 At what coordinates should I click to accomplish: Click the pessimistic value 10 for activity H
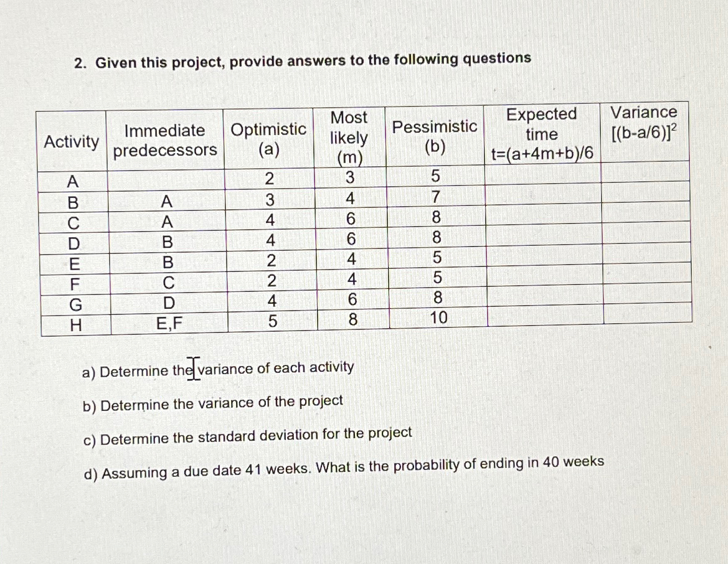pyautogui.click(x=438, y=318)
